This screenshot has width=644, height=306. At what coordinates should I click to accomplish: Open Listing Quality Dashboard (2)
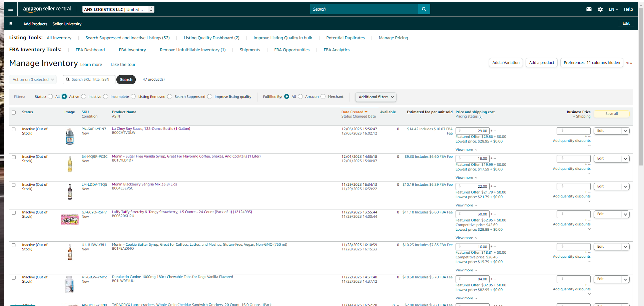pyautogui.click(x=211, y=38)
